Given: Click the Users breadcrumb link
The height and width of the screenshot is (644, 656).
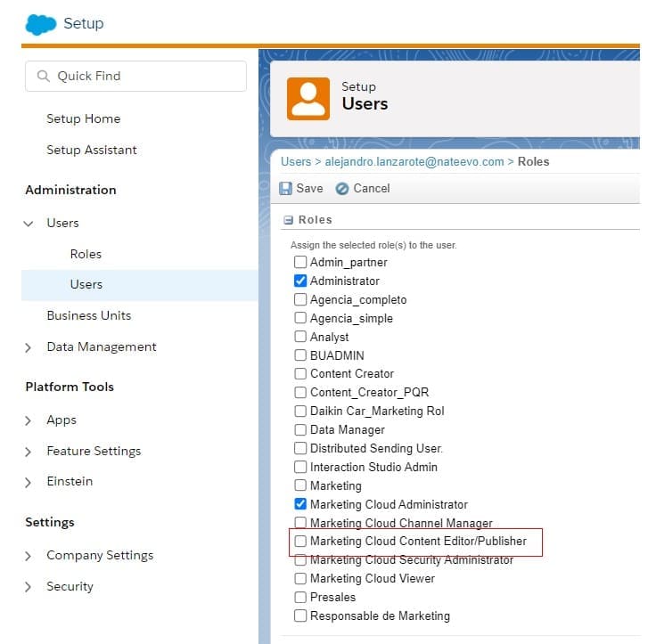Looking at the screenshot, I should click(296, 161).
